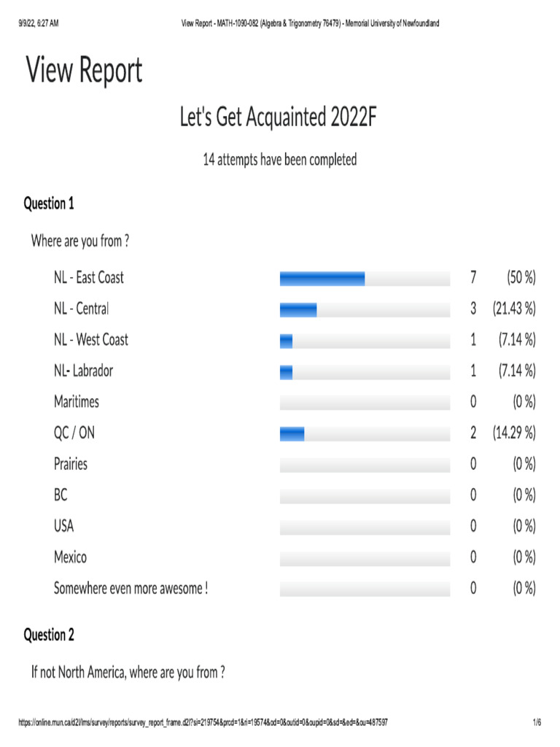This screenshot has width=560, height=747.
Task: Select the NL - East Coast label
Action: point(88,278)
